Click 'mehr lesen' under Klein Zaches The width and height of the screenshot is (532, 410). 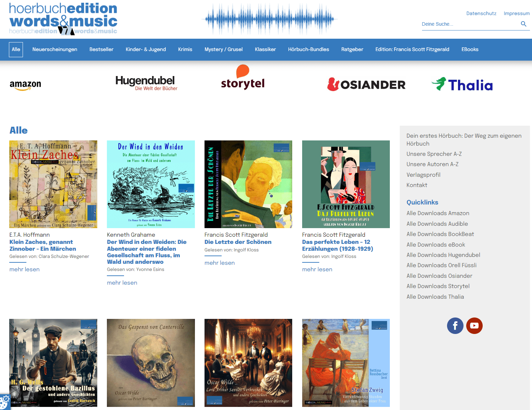[x=24, y=269]
